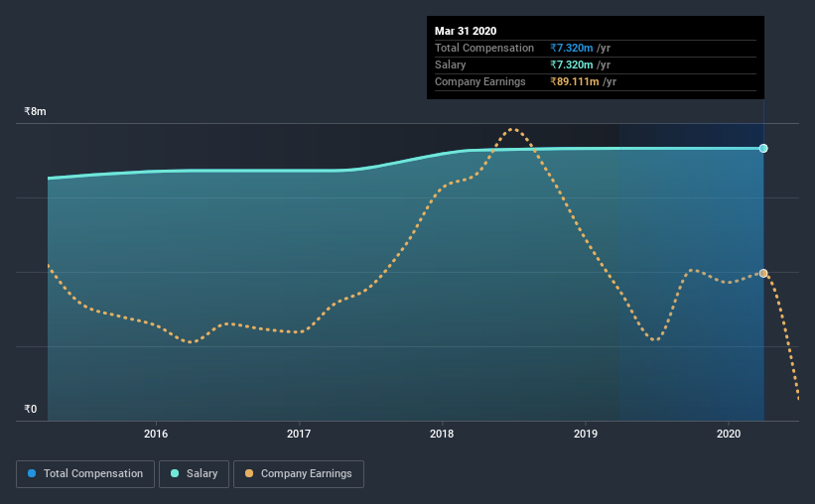Click the 2018 x-axis label
The image size is (815, 504).
coord(442,434)
